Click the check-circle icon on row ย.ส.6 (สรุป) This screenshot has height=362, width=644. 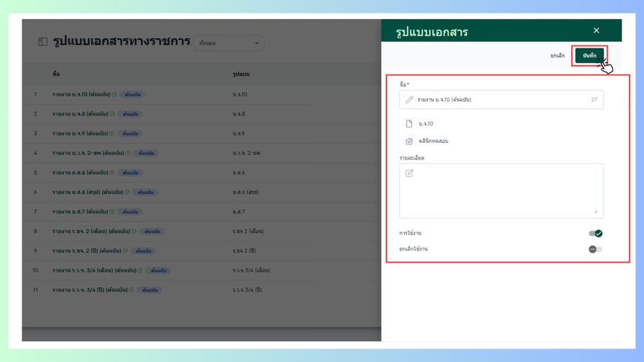tap(127, 192)
